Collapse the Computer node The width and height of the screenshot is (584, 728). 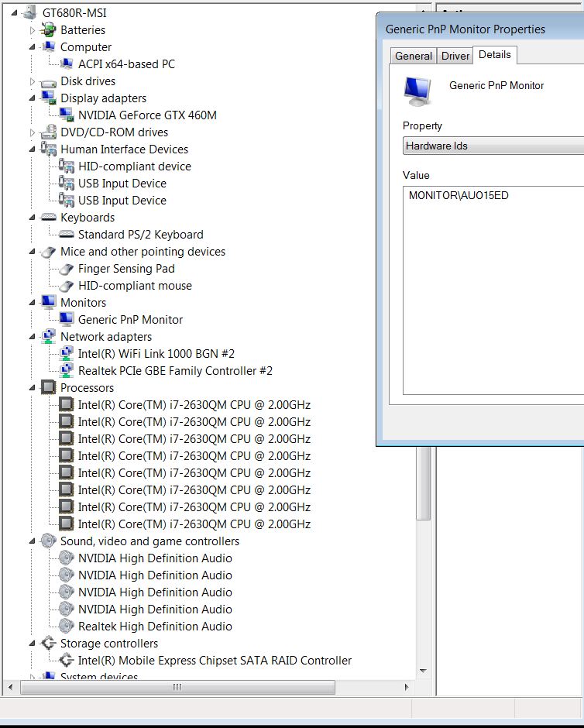click(32, 47)
